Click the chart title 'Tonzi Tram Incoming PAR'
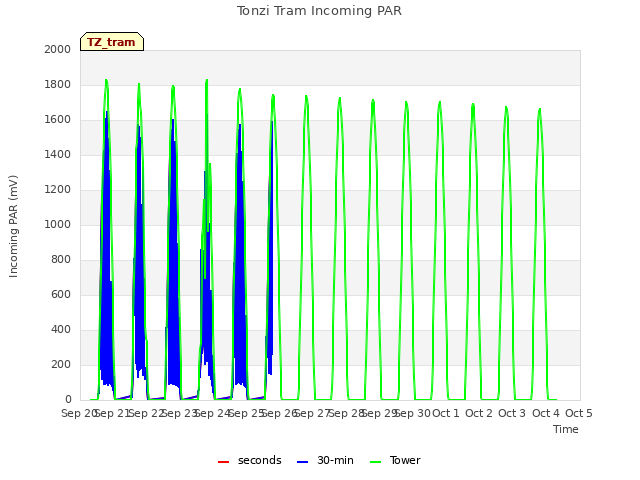The image size is (640, 480). click(319, 11)
